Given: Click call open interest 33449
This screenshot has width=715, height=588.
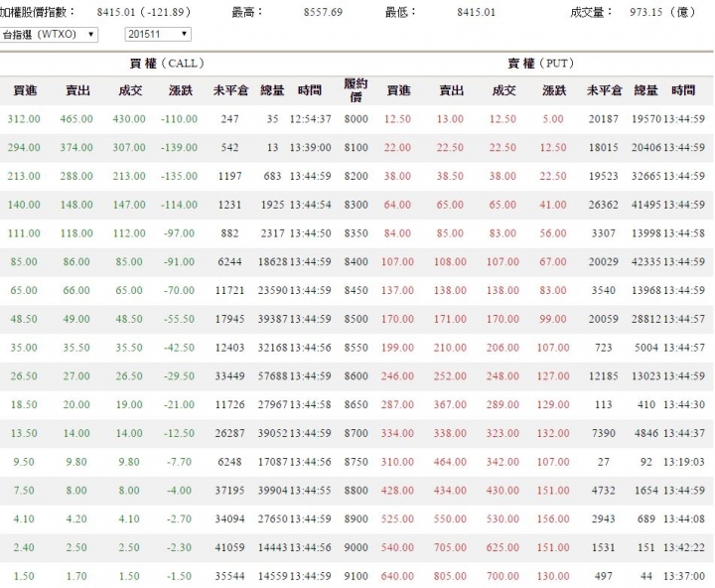Looking at the screenshot, I should (229, 376).
